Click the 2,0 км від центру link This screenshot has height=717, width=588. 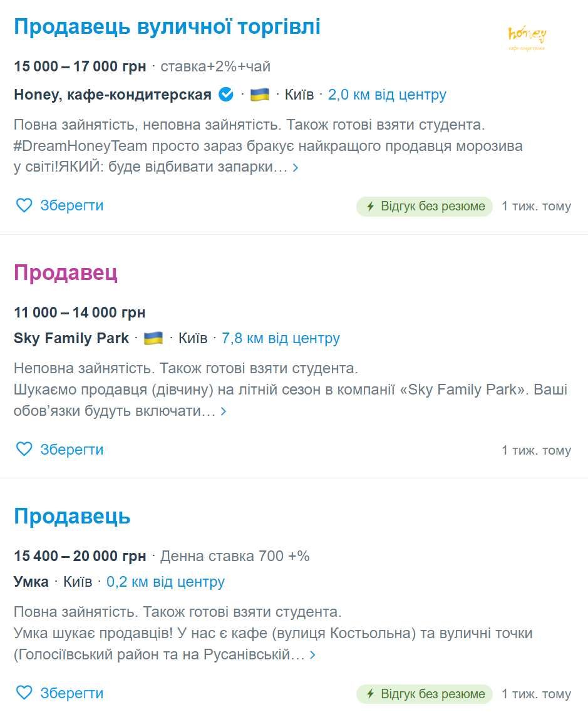(x=387, y=94)
